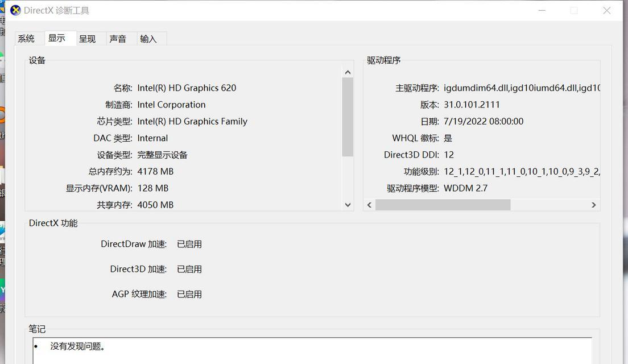
Task: Click the 驱动程序模型 label
Action: coord(413,188)
